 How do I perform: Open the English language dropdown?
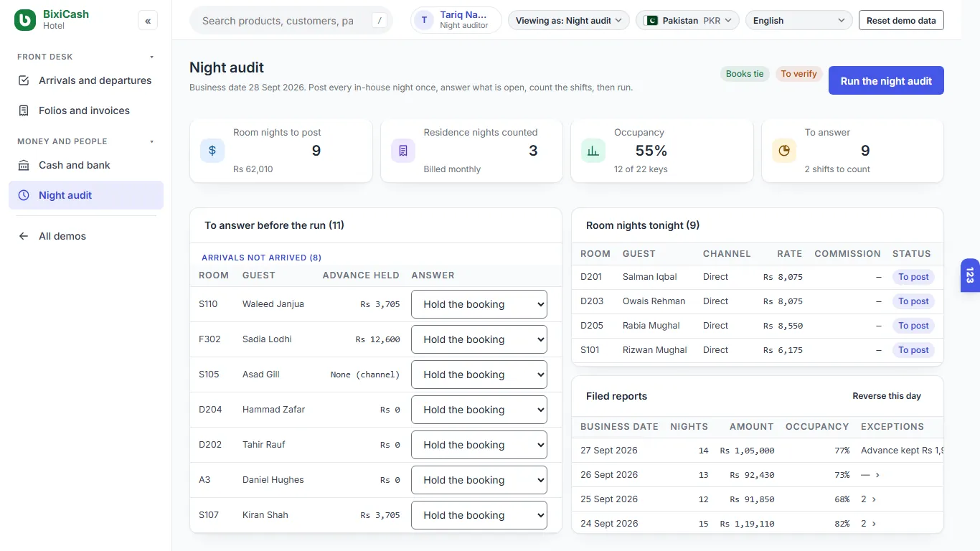click(x=799, y=20)
